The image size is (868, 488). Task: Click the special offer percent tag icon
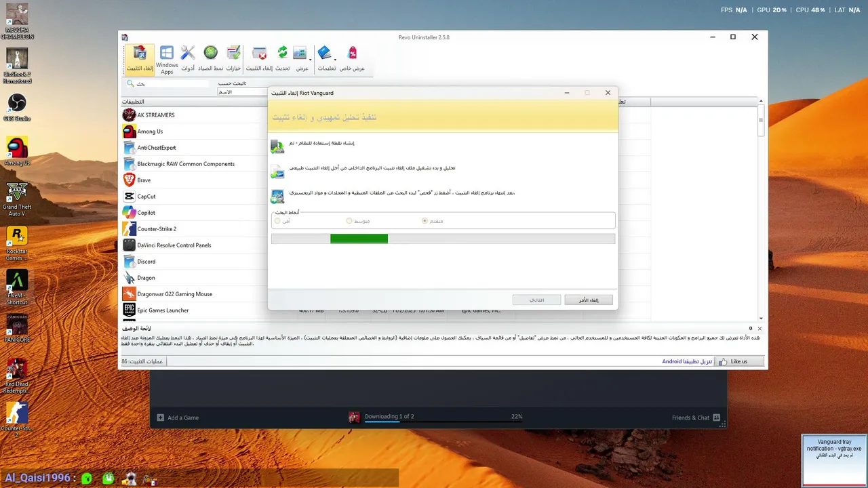click(352, 58)
